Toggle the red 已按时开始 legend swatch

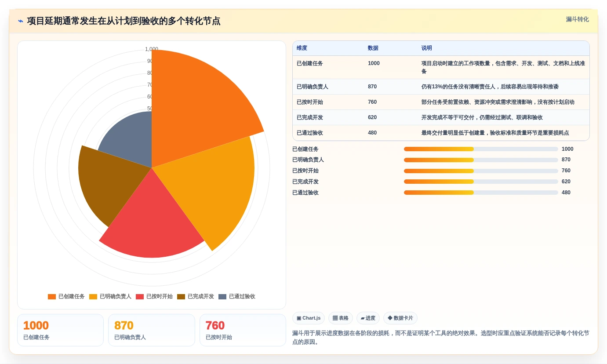pos(140,297)
